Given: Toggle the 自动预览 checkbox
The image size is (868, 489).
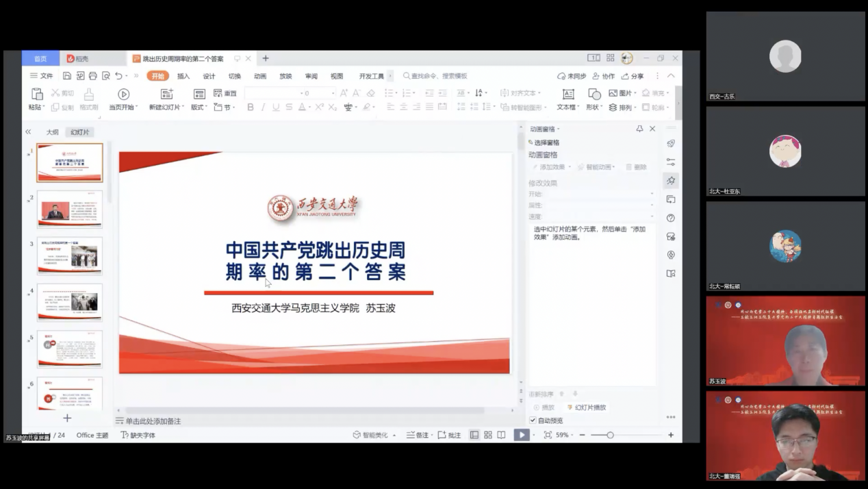Looking at the screenshot, I should 533,421.
